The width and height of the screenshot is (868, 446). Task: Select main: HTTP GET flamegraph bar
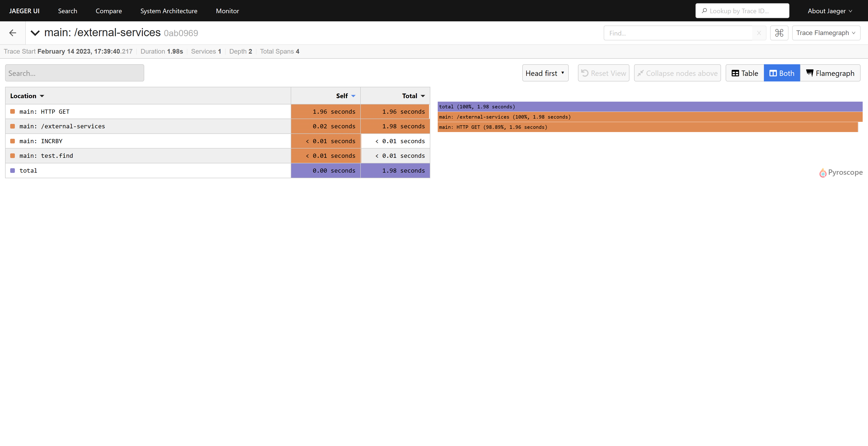click(647, 127)
